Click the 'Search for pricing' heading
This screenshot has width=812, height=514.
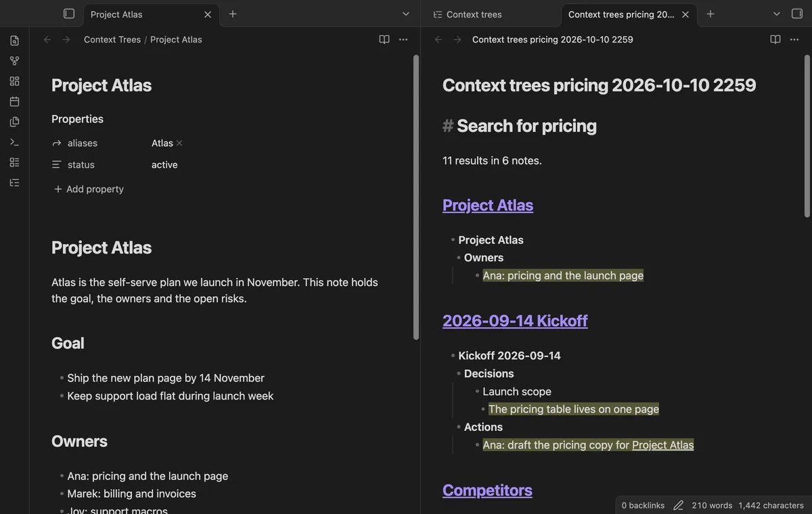pos(526,126)
